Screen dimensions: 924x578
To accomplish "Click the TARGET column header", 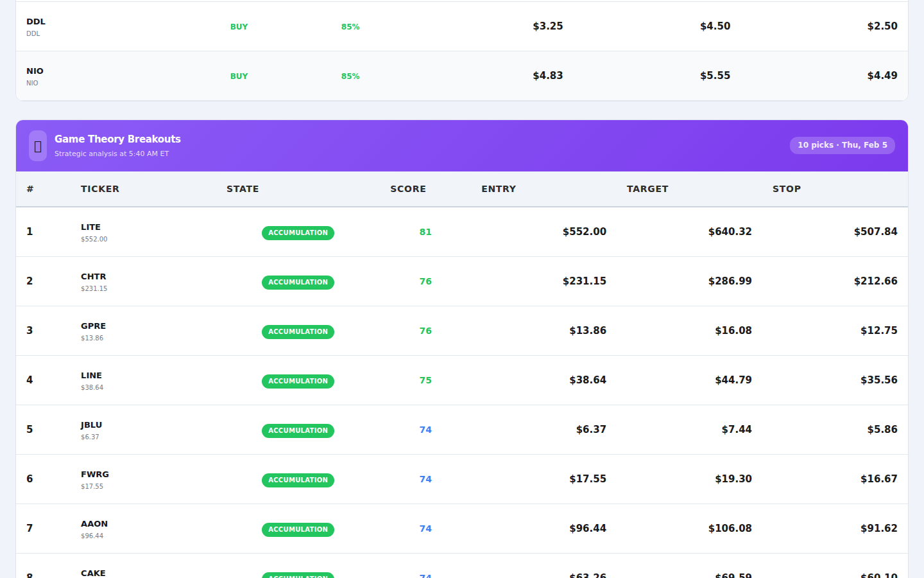I will point(647,189).
